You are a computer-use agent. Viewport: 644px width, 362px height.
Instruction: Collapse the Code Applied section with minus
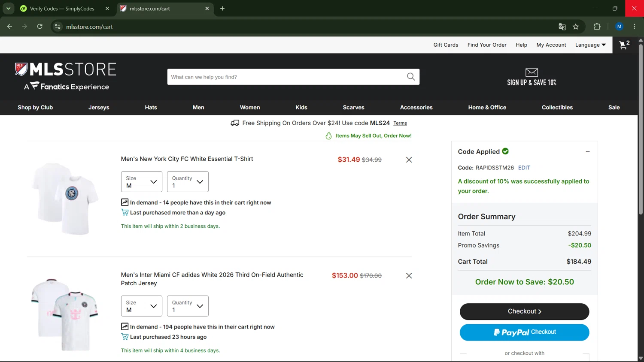(588, 152)
